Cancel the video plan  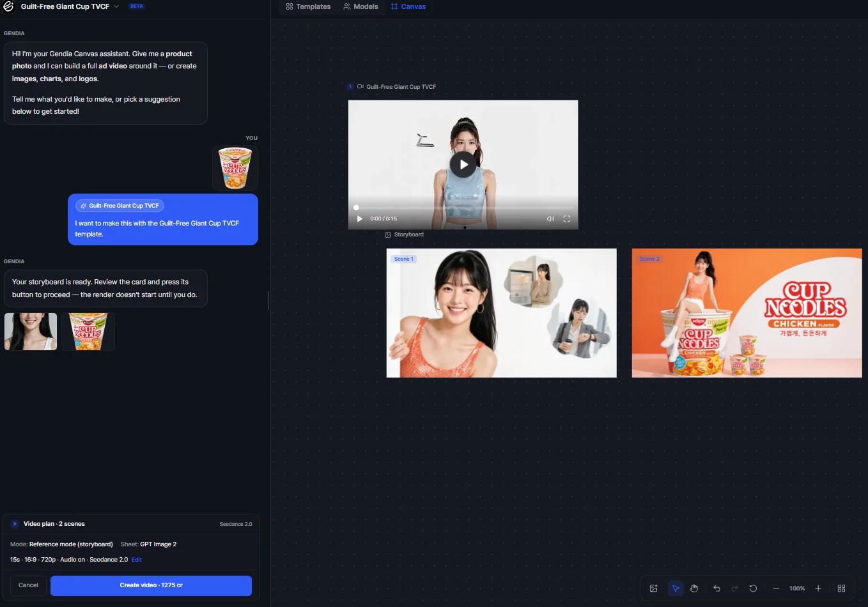[x=28, y=585]
